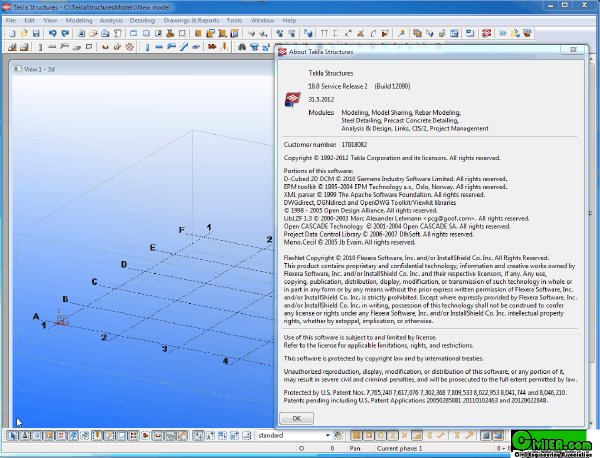Toggle the select grid switch in bottom toolbar

pos(73,435)
